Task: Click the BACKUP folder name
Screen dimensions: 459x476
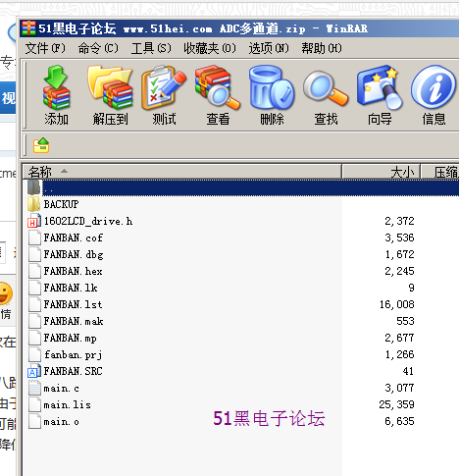Action: coord(62,204)
